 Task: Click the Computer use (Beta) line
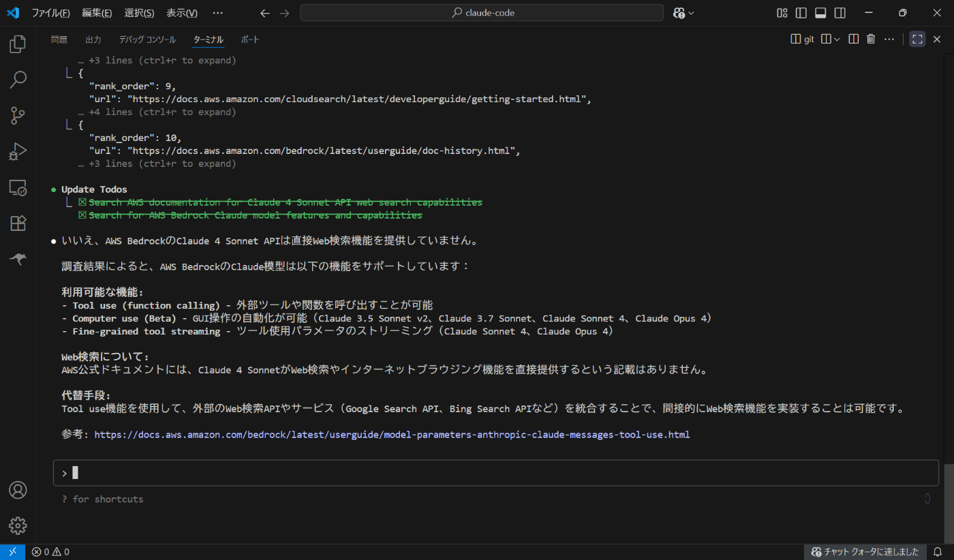(x=386, y=318)
